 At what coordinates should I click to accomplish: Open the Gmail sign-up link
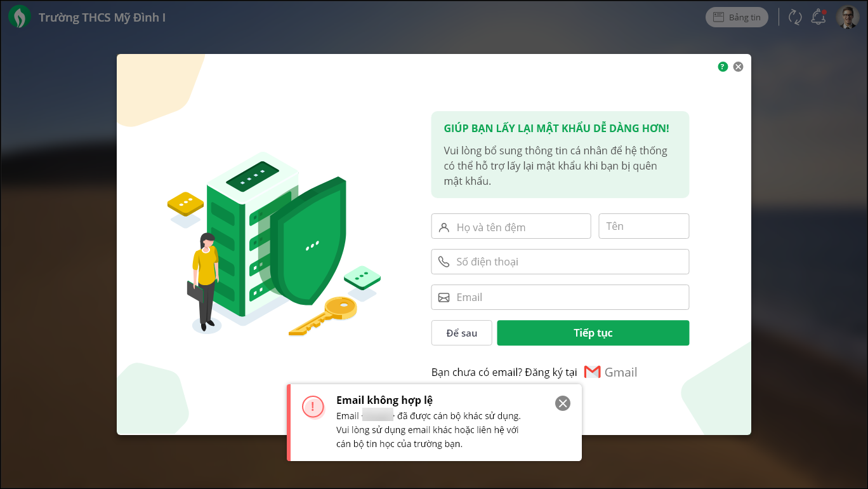[x=610, y=372]
